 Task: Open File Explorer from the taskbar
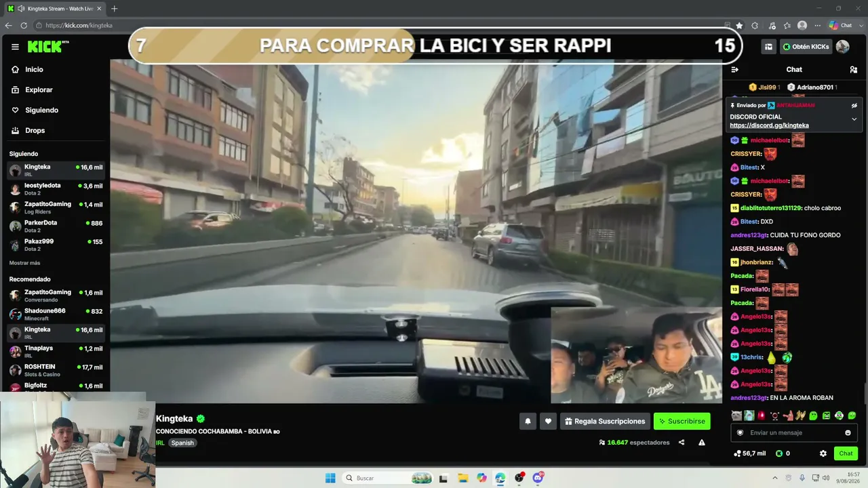click(462, 478)
